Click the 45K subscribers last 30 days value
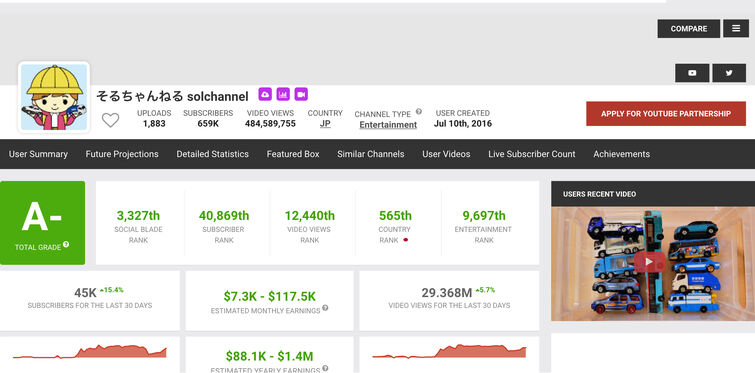The height and width of the screenshot is (373, 755). point(85,293)
